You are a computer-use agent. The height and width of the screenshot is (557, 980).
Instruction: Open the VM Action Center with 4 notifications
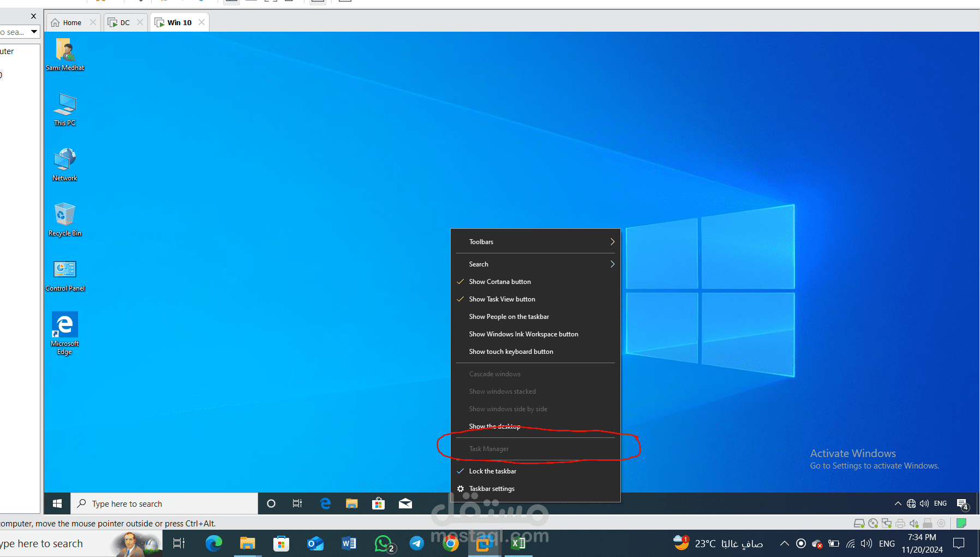click(963, 504)
